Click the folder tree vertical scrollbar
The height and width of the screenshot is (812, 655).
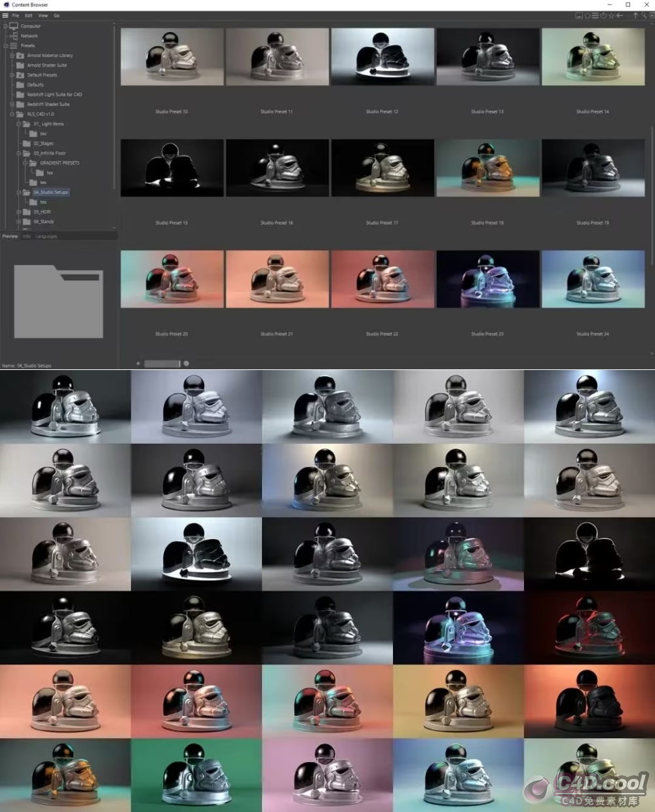coord(115,108)
